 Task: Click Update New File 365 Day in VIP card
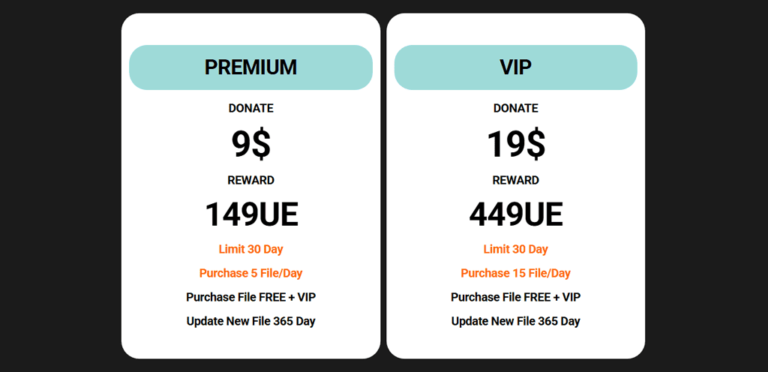[x=516, y=322]
